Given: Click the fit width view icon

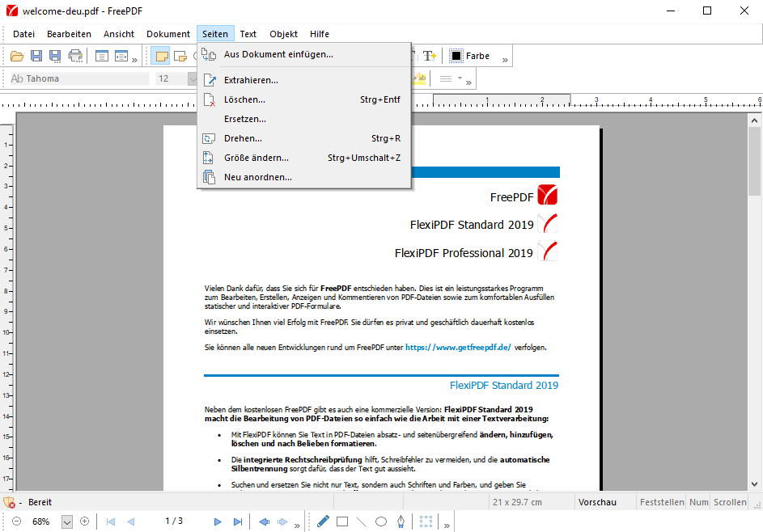Looking at the screenshot, I should (121, 56).
